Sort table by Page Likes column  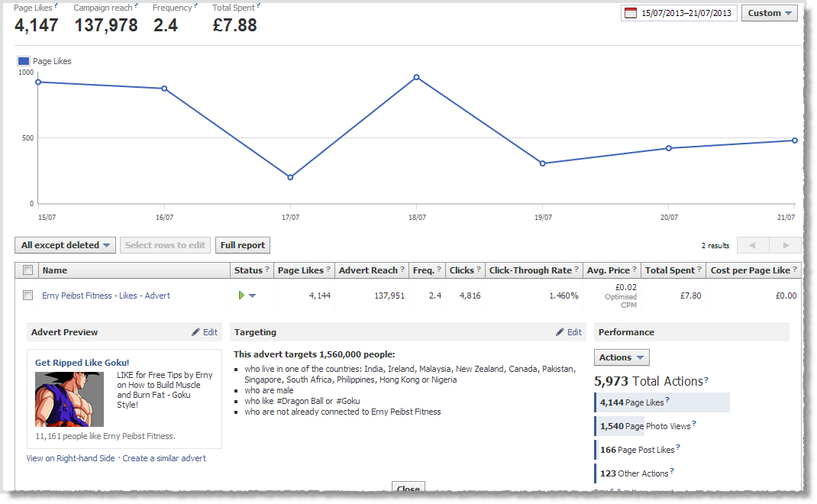(x=301, y=270)
